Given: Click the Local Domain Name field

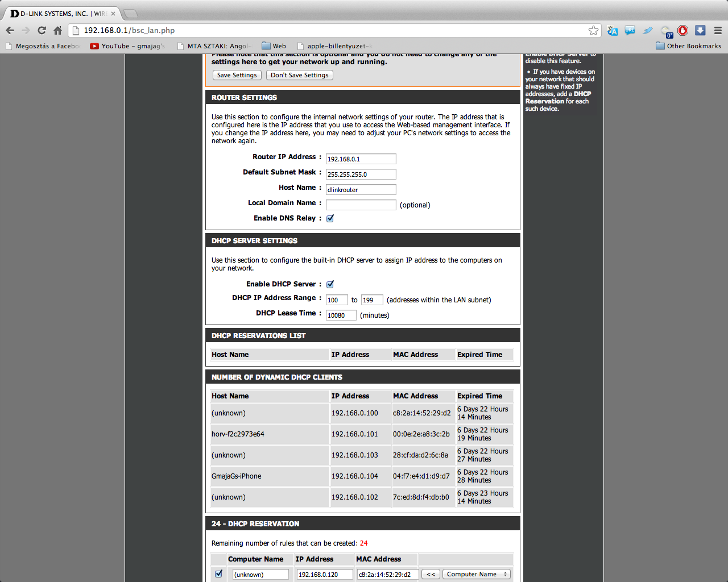Looking at the screenshot, I should point(361,205).
